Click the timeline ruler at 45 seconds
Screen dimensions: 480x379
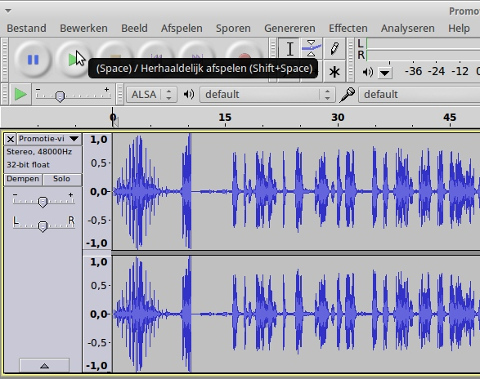[x=450, y=118]
